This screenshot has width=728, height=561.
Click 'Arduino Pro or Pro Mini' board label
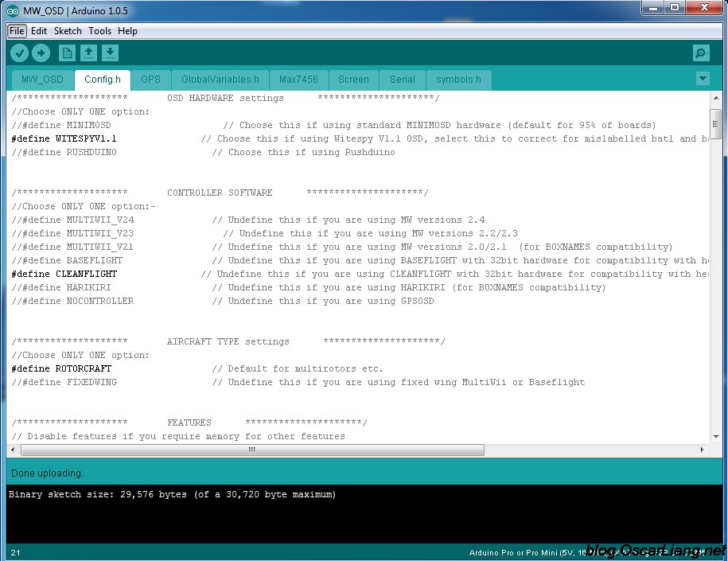pos(513,552)
